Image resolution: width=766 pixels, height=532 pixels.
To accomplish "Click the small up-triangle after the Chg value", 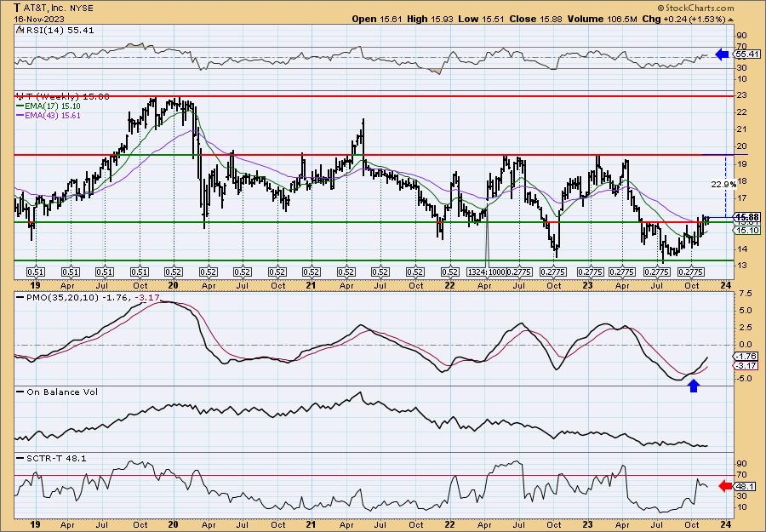I will [731, 19].
